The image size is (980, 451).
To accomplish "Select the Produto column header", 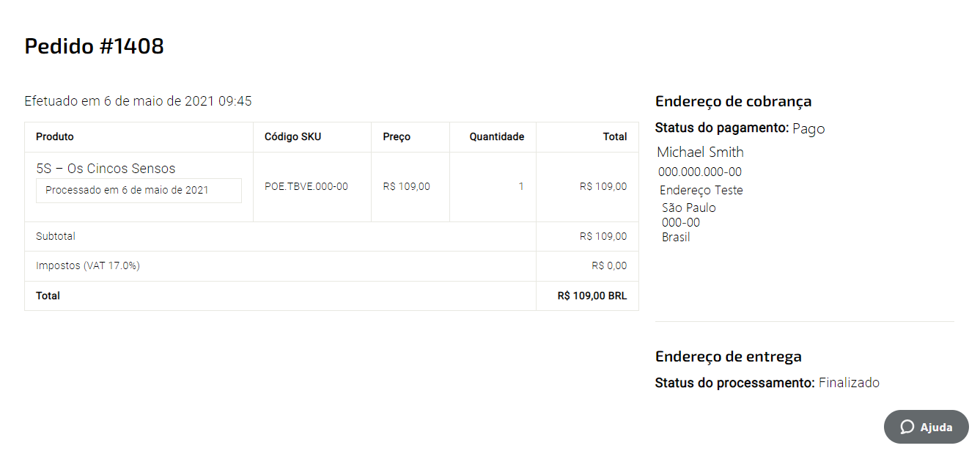I will point(55,136).
